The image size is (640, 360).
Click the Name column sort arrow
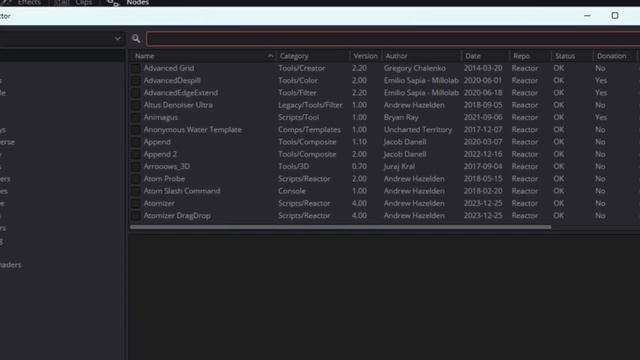(x=270, y=56)
